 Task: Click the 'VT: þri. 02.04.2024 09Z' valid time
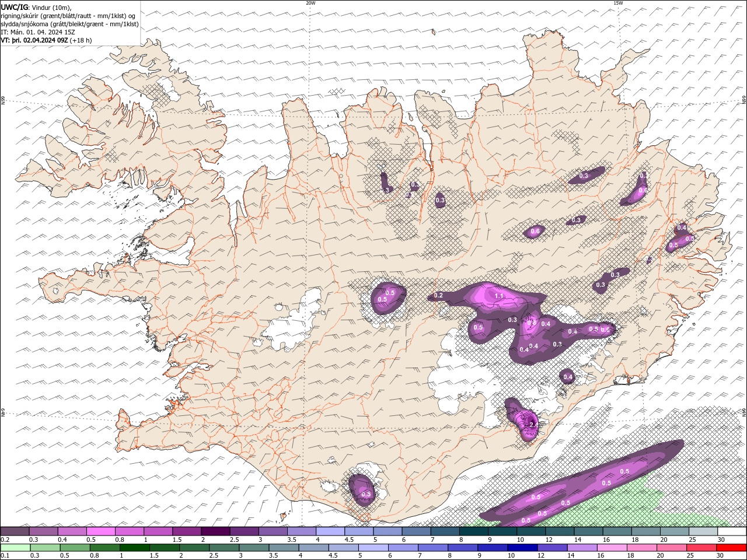[x=35, y=40]
